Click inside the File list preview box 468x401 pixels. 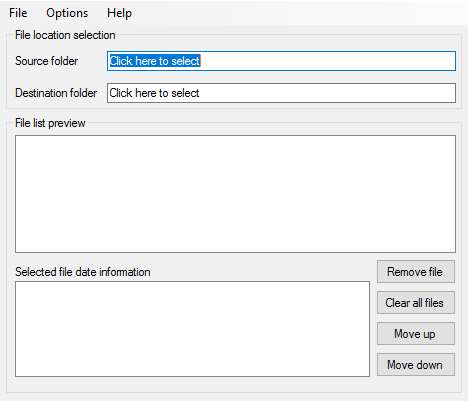235,194
